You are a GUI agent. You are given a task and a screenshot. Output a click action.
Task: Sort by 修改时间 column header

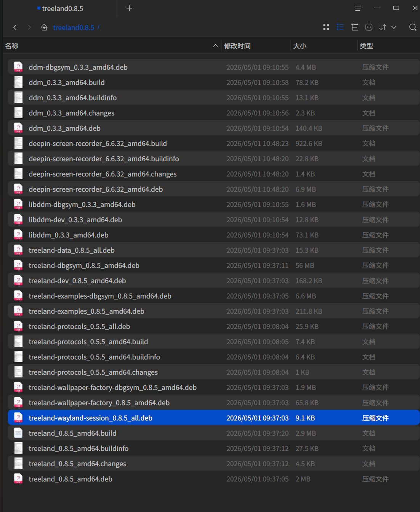click(237, 46)
